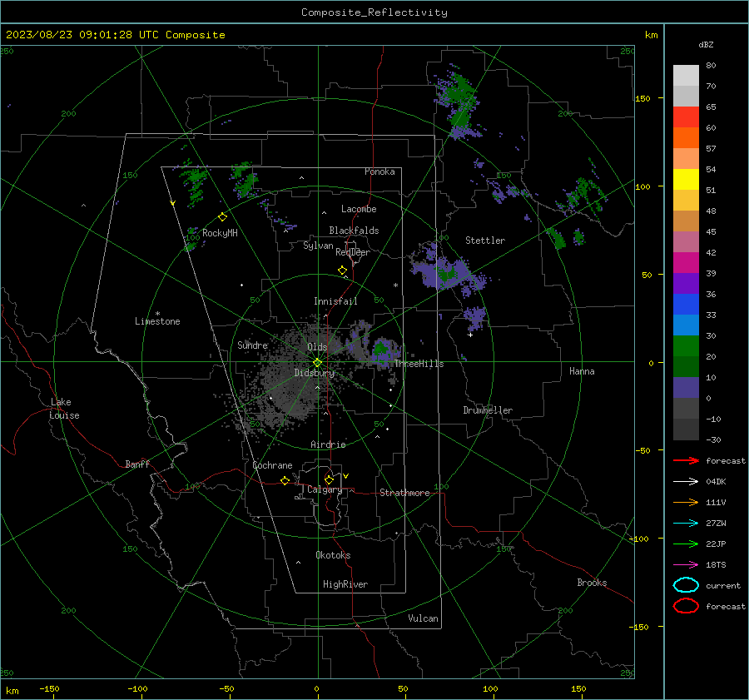Select the magenta 42–39 dBZ color swatch
This screenshot has width=749, height=700.
pyautogui.click(x=686, y=263)
